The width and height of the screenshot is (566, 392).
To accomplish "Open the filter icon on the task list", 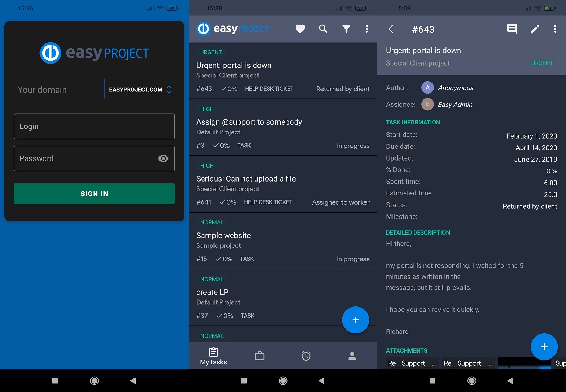I will point(346,29).
